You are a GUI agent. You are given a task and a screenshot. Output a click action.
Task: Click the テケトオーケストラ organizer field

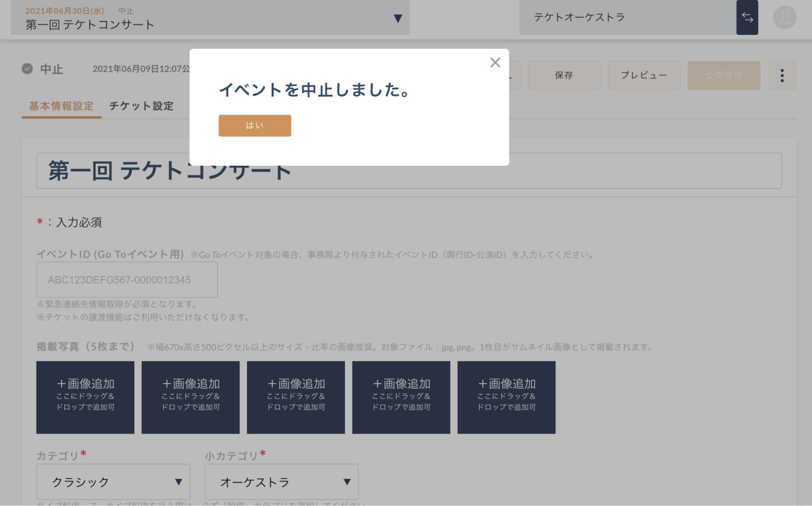[628, 17]
